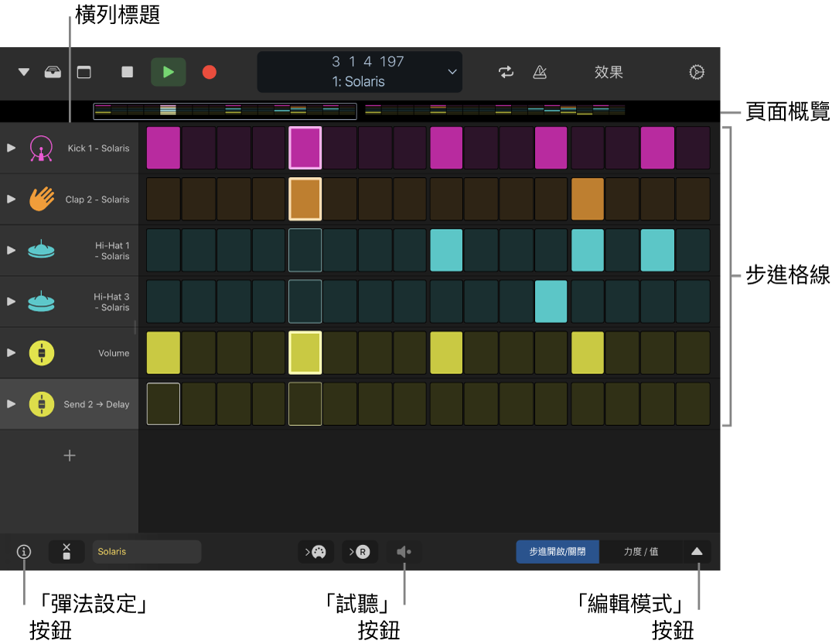Screen dimensions: 839x644
Task: Click the Solaris pattern name field
Action: (147, 551)
